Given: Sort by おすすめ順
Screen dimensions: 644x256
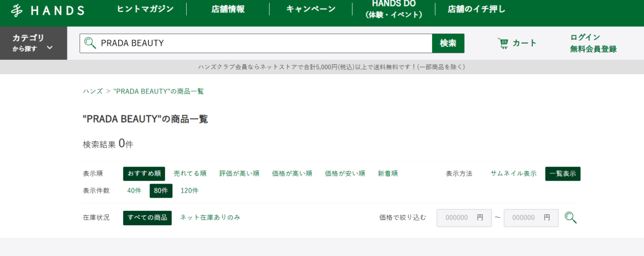Looking at the screenshot, I should coord(144,174).
